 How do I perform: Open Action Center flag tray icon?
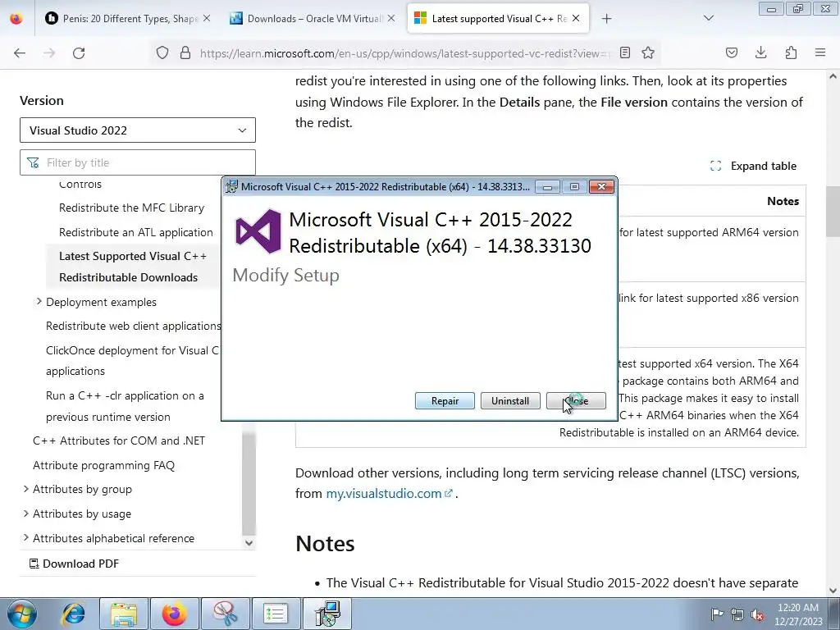point(717,614)
